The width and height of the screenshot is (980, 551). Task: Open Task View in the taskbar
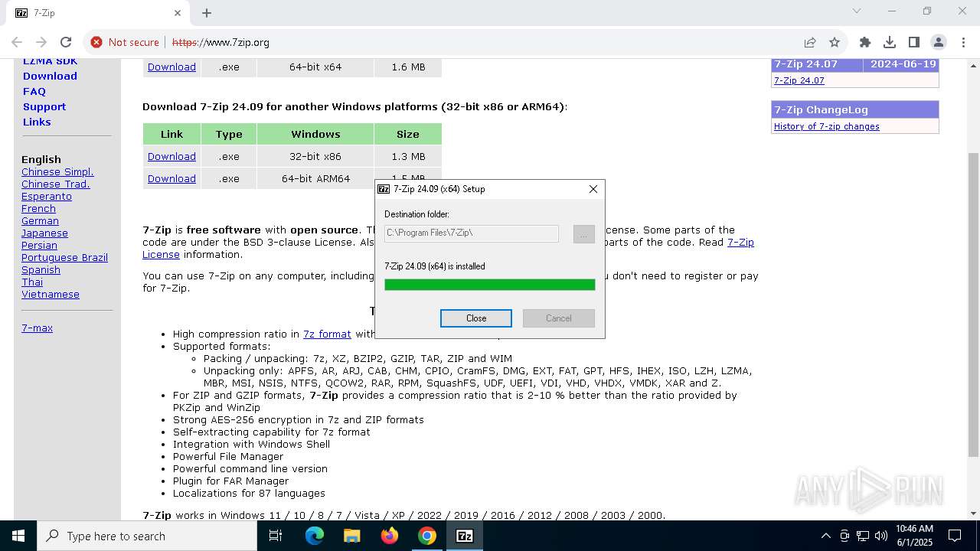coord(276,536)
